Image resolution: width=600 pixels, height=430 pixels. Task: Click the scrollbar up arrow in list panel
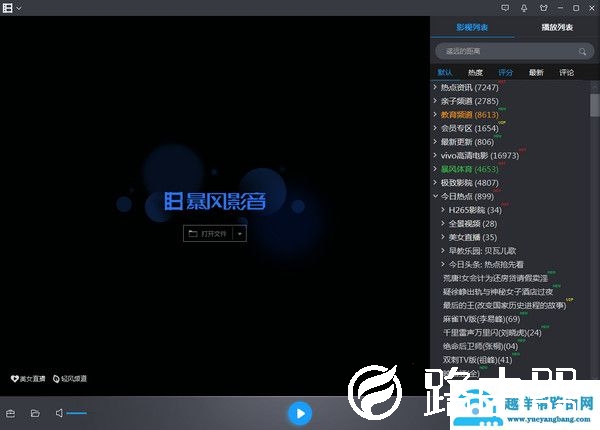pos(595,88)
